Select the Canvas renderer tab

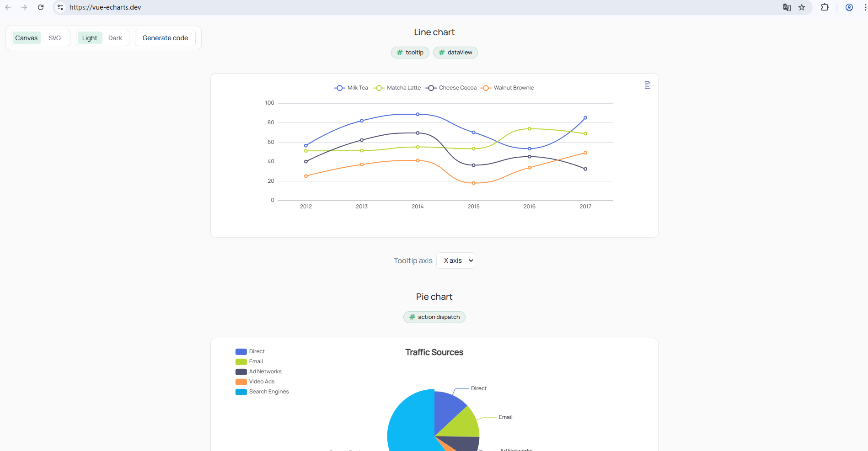point(26,38)
